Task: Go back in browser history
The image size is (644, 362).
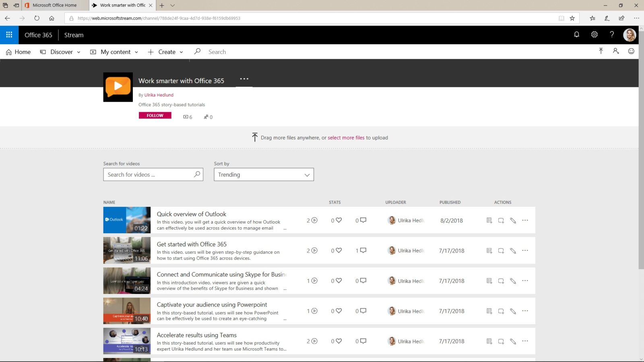Action: [7, 18]
